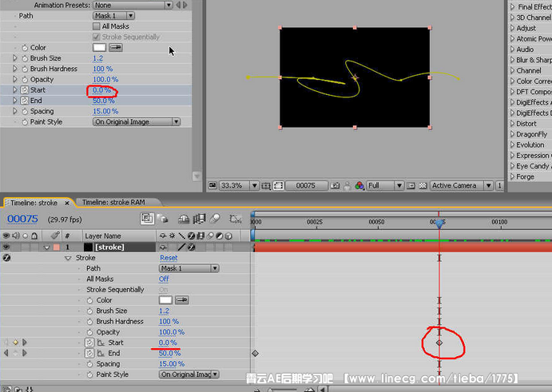Click the Frame Blending enable icon
Screen dimensions: 552x392
pyautogui.click(x=199, y=219)
